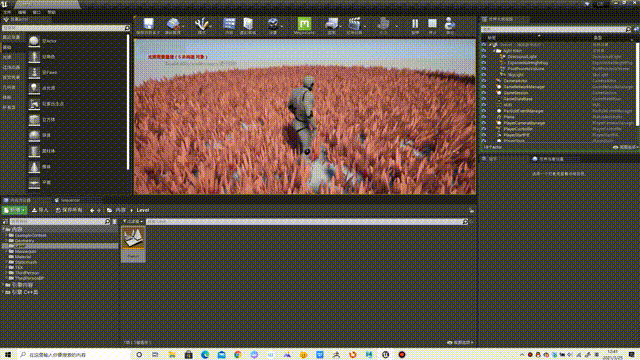Switch to the Details tab
This screenshot has width=640, height=360.
coord(490,159)
